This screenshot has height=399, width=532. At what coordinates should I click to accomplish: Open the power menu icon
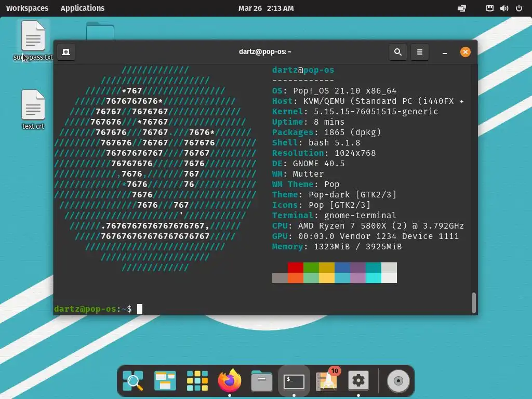519,8
